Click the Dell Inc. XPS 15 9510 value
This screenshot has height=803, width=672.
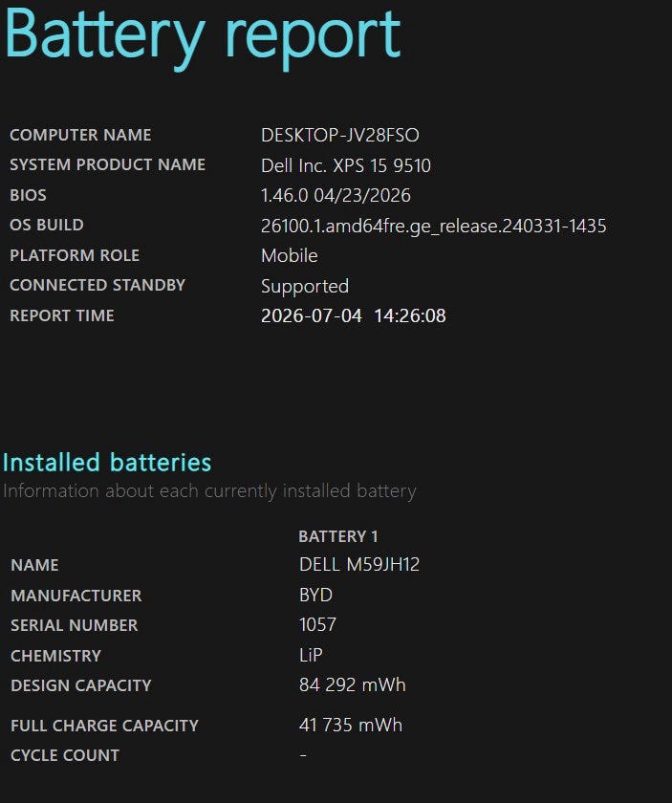346,165
